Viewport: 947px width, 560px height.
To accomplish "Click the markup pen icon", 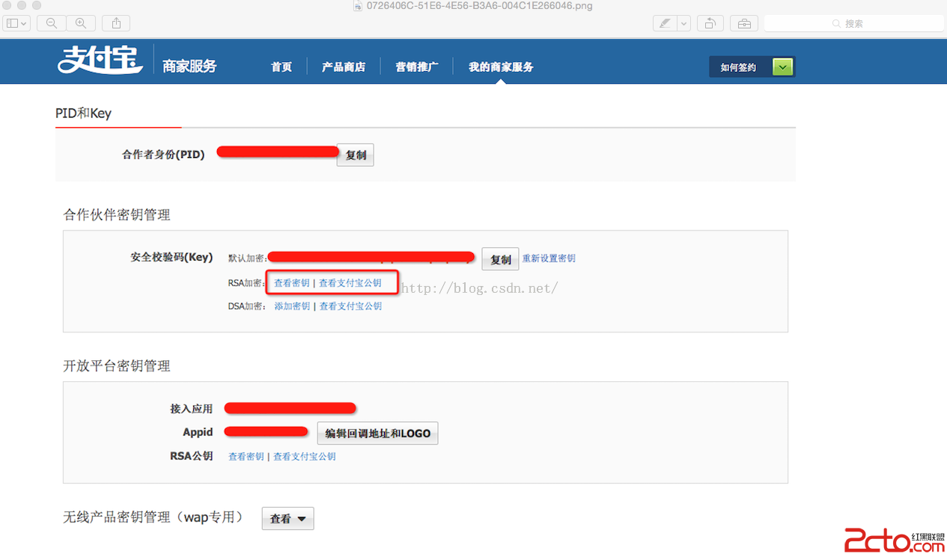I will (664, 23).
